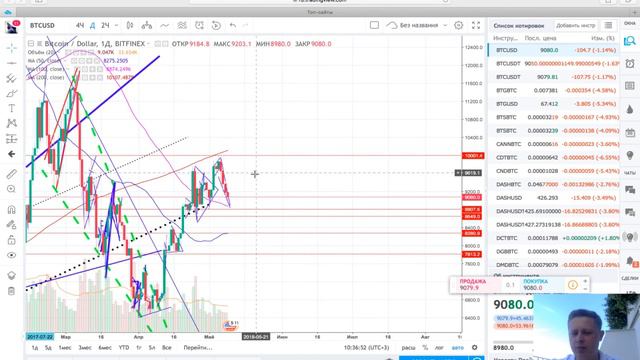Select the crosshair cursor tool

(11, 48)
